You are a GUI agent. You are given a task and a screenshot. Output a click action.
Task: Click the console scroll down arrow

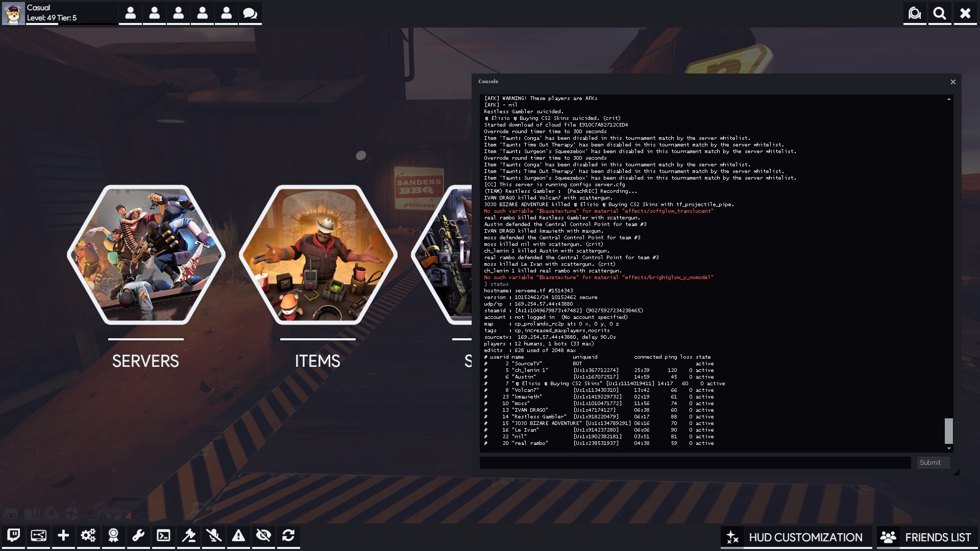(x=949, y=448)
